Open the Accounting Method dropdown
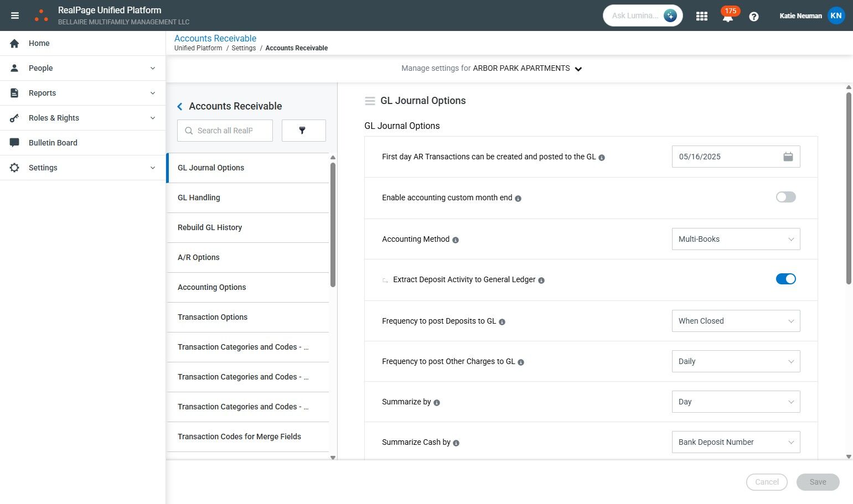This screenshot has height=504, width=853. (736, 239)
